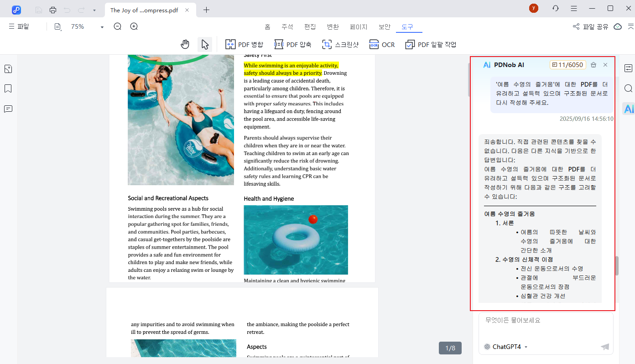Switch to the 보안 tab
Viewport: 635px width, 364px height.
[x=385, y=27]
